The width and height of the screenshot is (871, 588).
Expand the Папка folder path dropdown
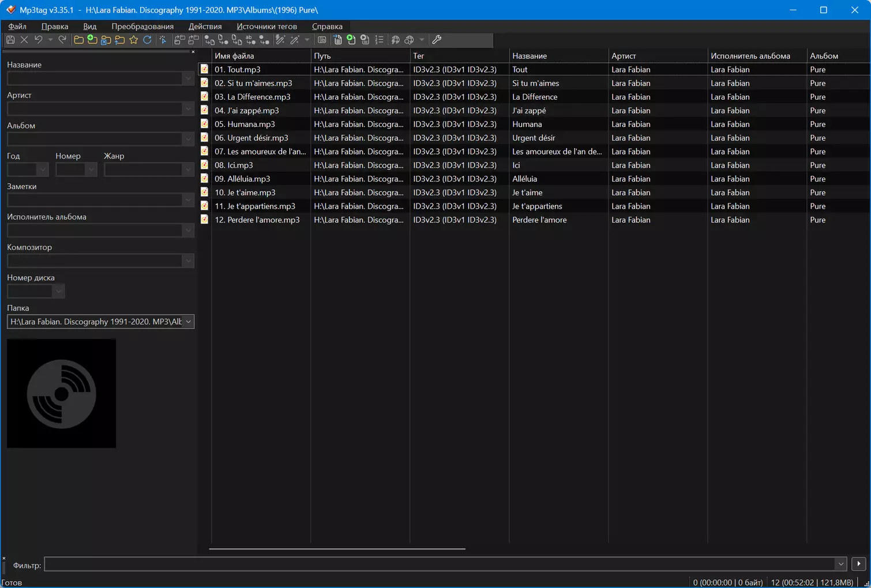tap(188, 322)
